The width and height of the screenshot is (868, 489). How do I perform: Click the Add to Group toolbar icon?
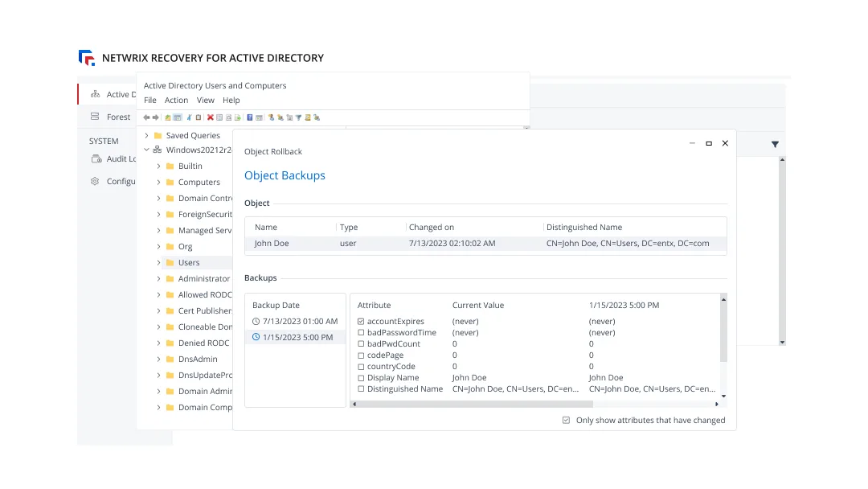click(317, 117)
